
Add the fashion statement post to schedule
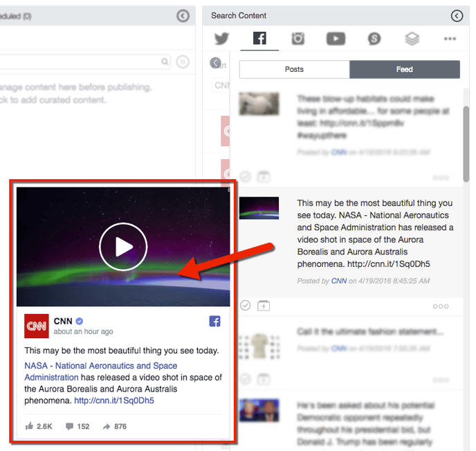pyautogui.click(x=264, y=379)
